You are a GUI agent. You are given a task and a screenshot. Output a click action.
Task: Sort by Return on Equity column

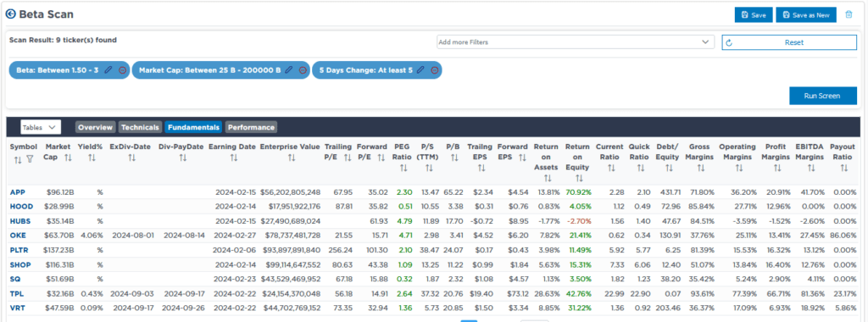pos(579,178)
